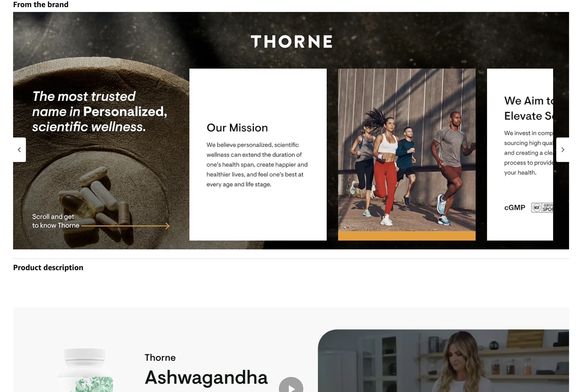Select the Our Mission card
Image resolution: width=587 pixels, height=392 pixels.
click(x=258, y=155)
